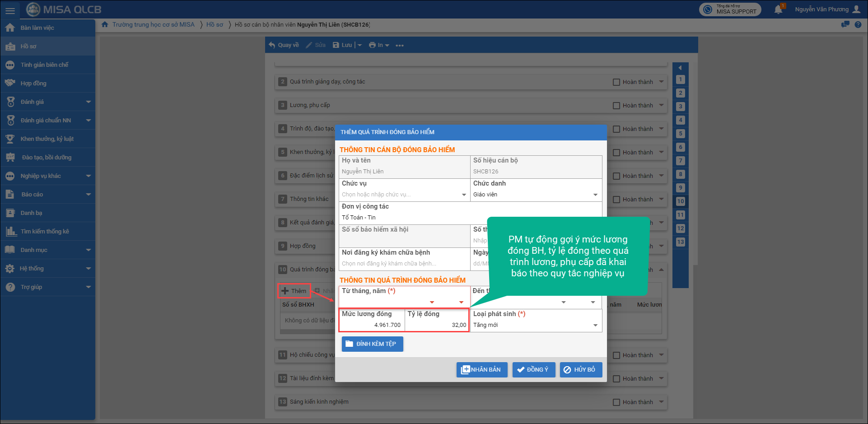Click the In print icon

pos(372,45)
